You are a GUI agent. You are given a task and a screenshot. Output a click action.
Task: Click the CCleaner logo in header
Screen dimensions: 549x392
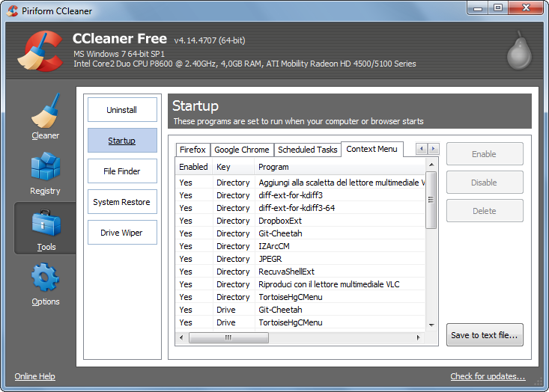tap(40, 51)
